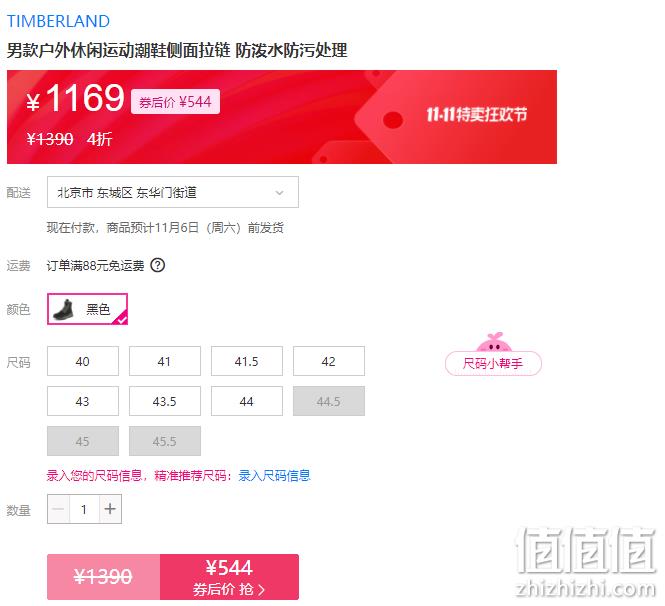Viewport: 665px width, 606px height.
Task: Click the pink size helper mascot icon
Action: (x=494, y=342)
